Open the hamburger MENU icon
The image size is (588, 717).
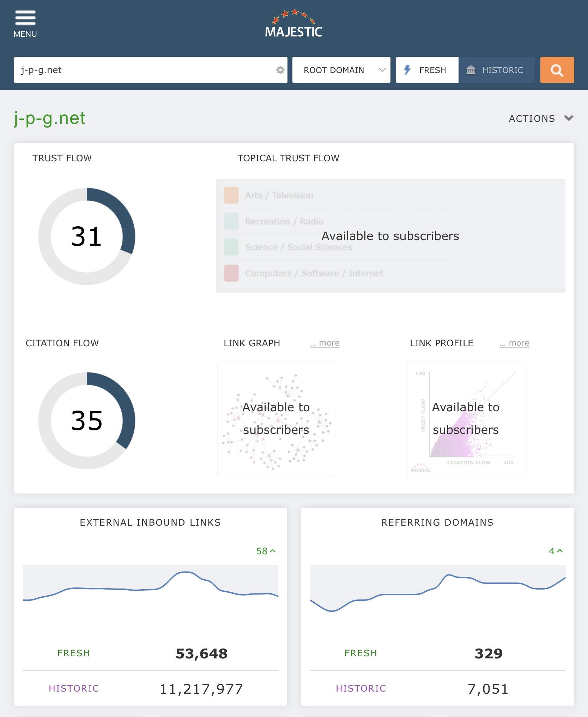pos(25,18)
